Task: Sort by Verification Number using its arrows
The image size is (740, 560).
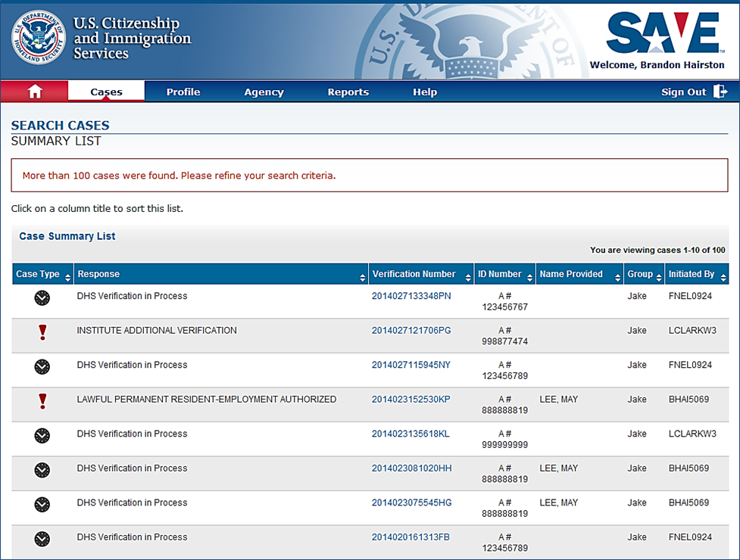Action: click(468, 278)
